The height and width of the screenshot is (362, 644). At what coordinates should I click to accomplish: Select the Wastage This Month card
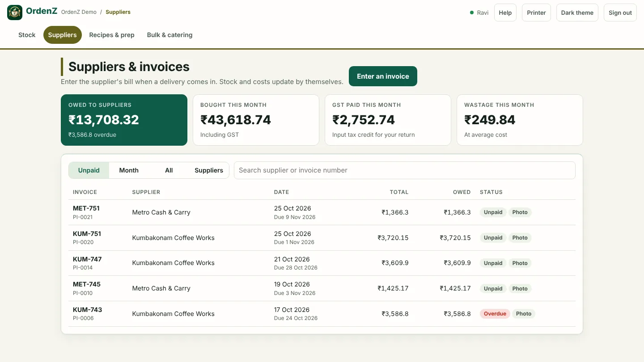tap(520, 120)
